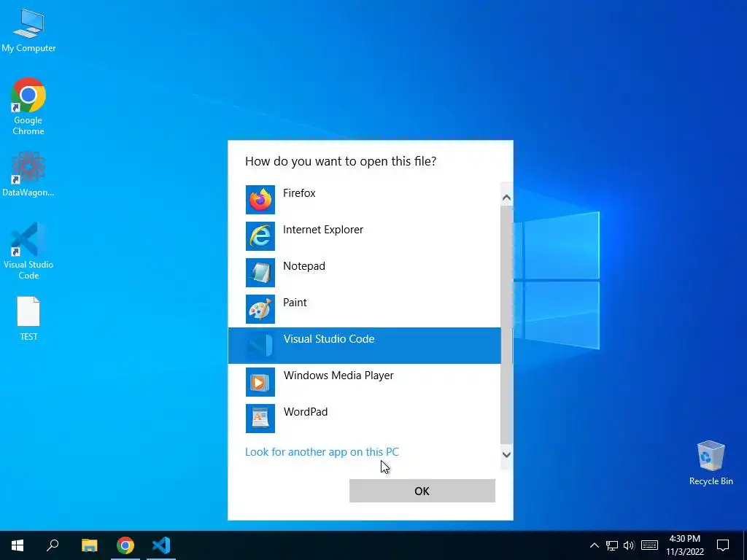Viewport: 747px width, 560px height.
Task: Select the TEST file on the desktop
Action: click(x=28, y=319)
